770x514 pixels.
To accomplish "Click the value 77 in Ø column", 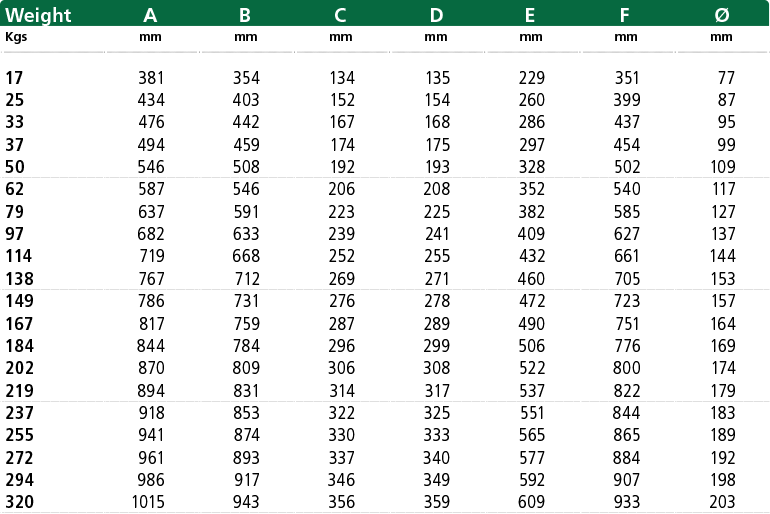I will click(x=726, y=77).
